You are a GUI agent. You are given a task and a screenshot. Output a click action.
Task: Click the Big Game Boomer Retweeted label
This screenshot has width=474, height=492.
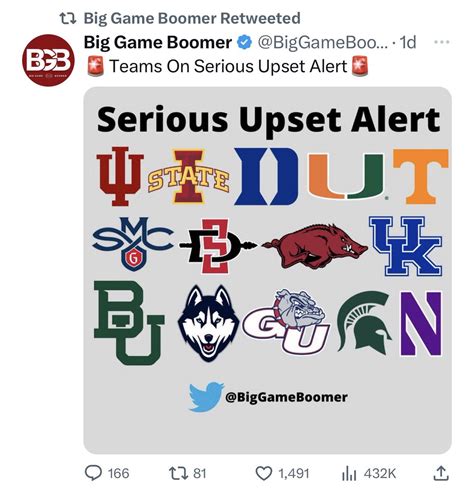click(192, 18)
